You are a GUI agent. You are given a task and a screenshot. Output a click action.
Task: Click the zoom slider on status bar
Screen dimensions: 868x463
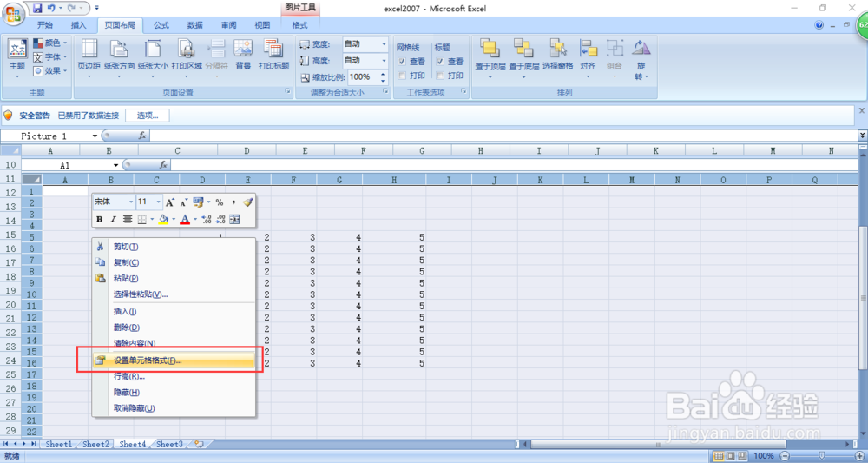[x=822, y=456]
